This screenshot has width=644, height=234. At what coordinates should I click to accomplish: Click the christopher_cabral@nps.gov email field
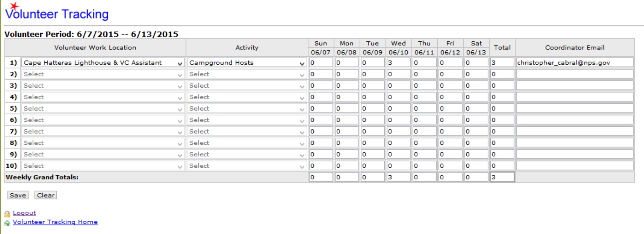pos(575,63)
